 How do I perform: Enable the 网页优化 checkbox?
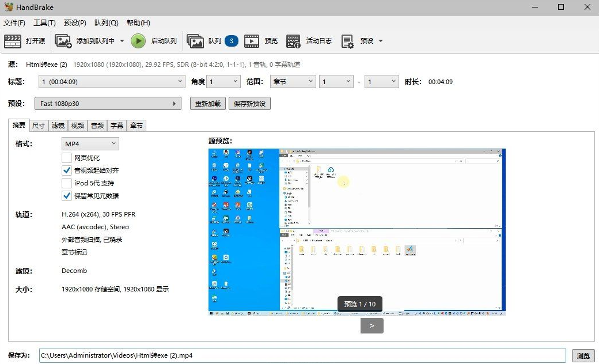pos(67,158)
